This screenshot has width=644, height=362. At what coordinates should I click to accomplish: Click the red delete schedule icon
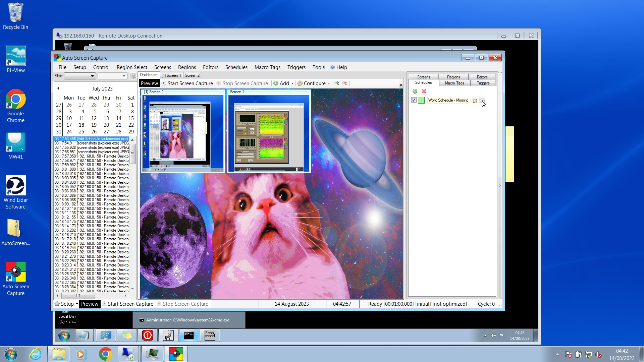pos(424,91)
